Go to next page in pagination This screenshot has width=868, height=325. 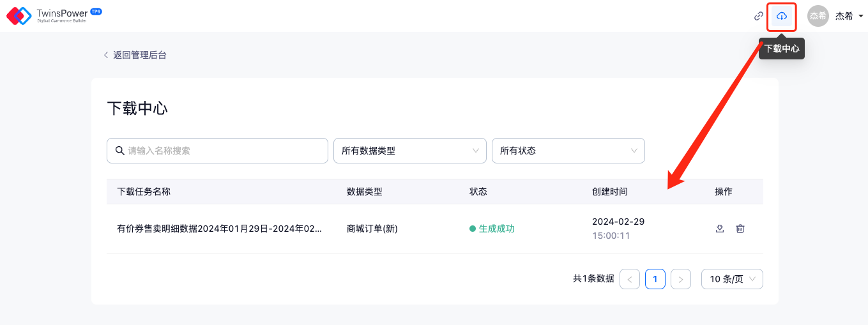coord(681,279)
